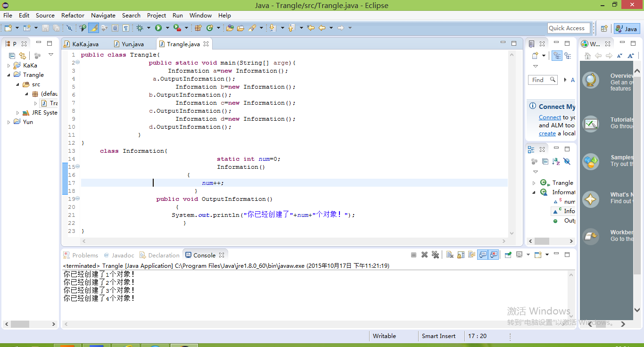This screenshot has width=644, height=347.
Task: Go to Next Annotation arrow icon
Action: [x=272, y=28]
